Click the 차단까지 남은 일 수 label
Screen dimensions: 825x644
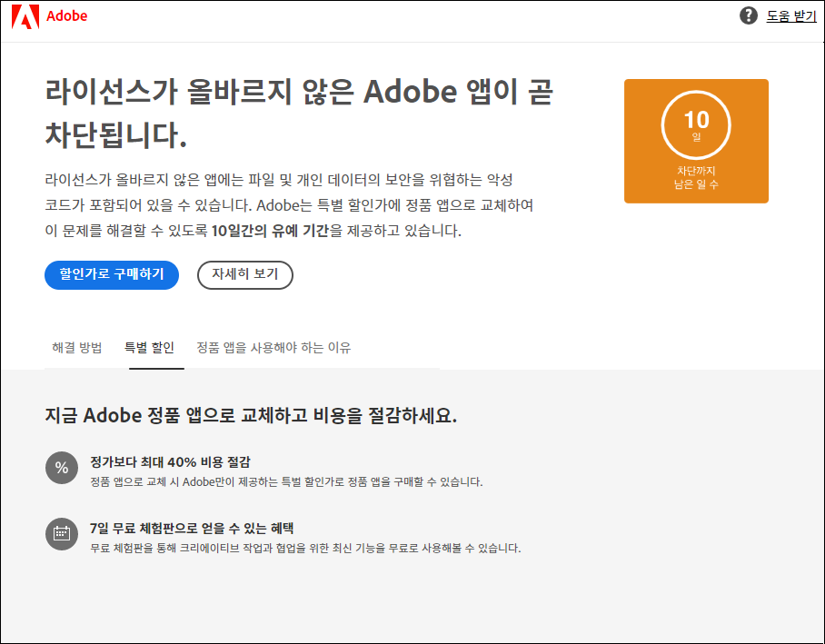(x=696, y=178)
